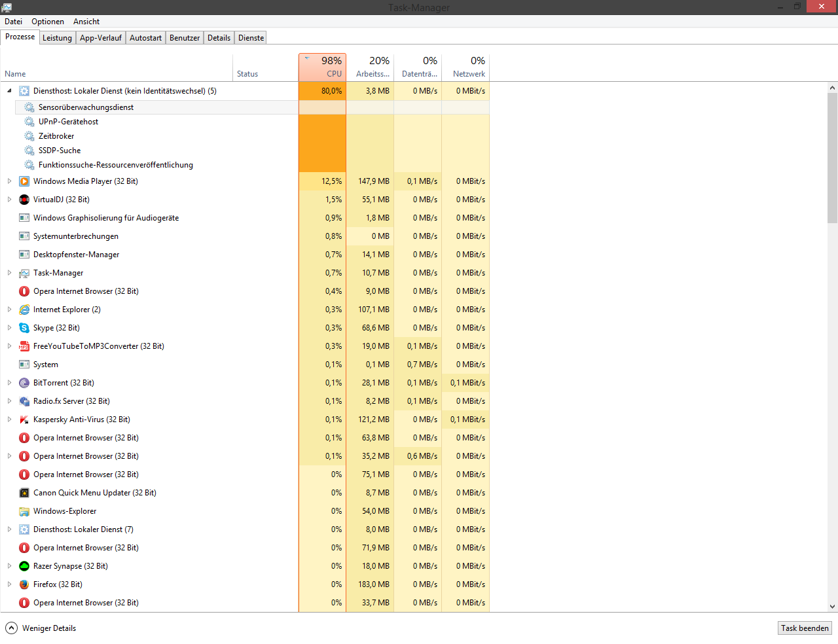Click the Zeitbroker service gear icon
The height and width of the screenshot is (644, 838).
point(29,136)
